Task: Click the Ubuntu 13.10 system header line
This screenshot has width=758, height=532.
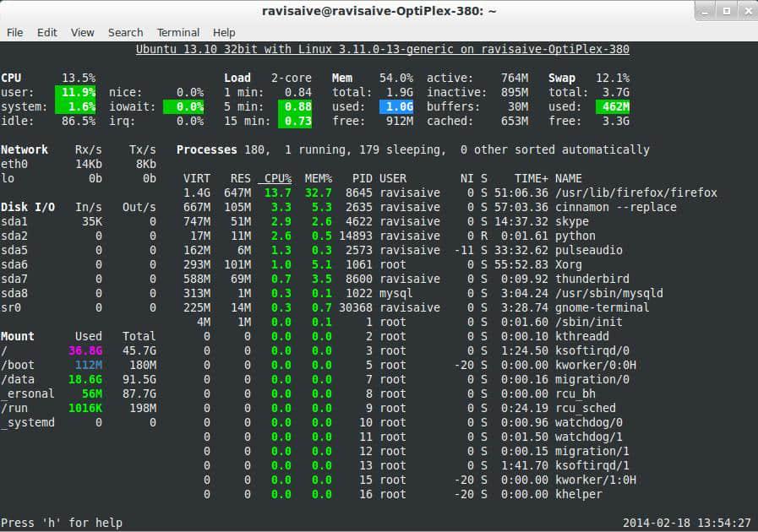Action: click(x=382, y=49)
